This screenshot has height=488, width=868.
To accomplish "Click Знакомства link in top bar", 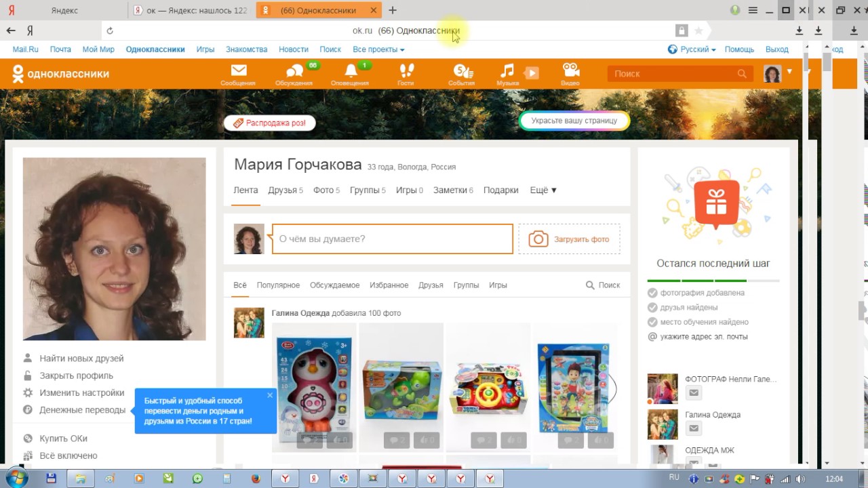I will [247, 49].
